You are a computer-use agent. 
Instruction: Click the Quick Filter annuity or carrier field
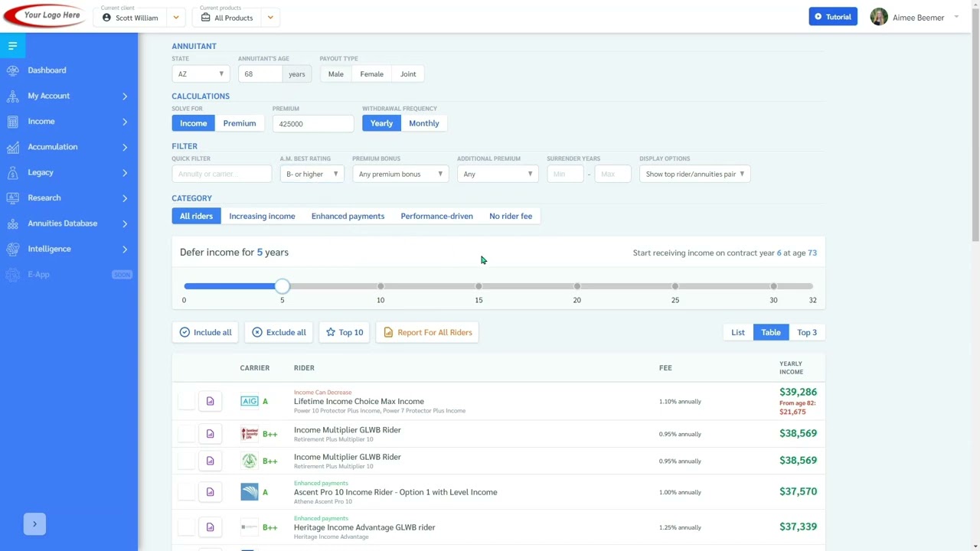[222, 174]
